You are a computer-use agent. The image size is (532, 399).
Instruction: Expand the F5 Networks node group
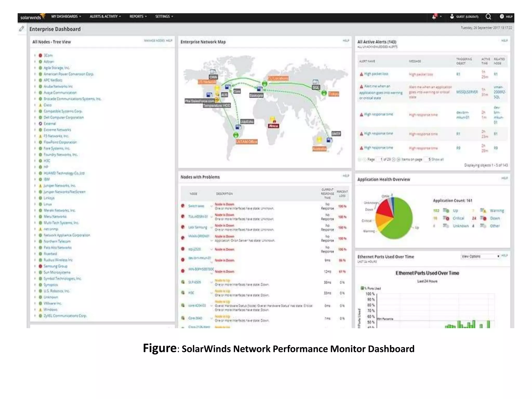pyautogui.click(x=35, y=136)
